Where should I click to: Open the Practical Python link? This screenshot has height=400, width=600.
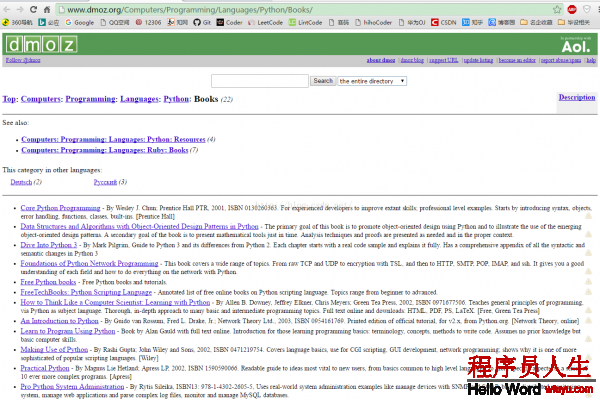(x=45, y=368)
